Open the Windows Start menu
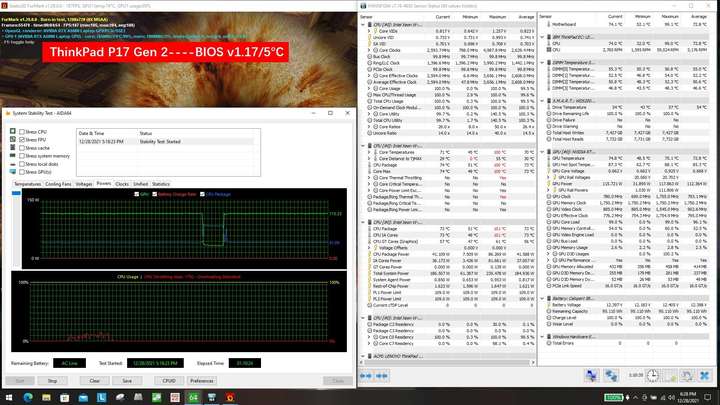This screenshot has width=720, height=405. tap(9, 397)
